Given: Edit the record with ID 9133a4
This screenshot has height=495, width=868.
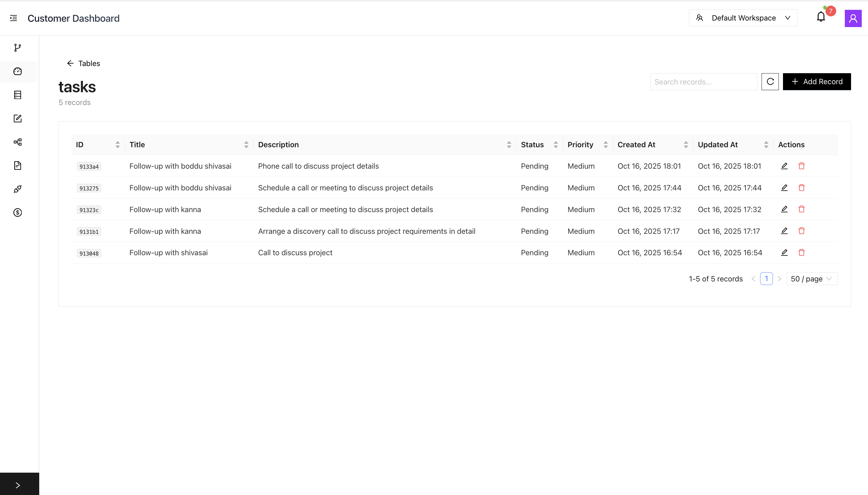Looking at the screenshot, I should (784, 166).
